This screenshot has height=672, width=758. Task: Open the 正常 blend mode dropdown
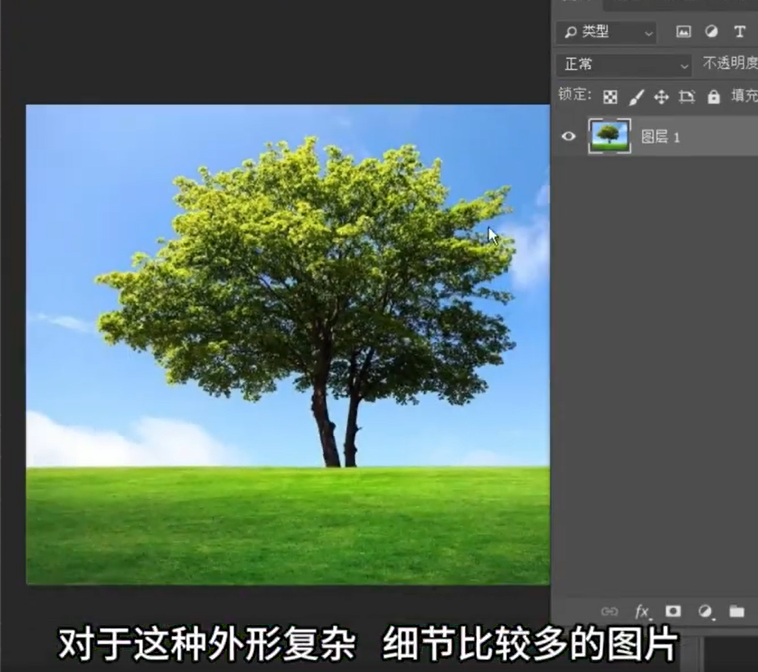pyautogui.click(x=624, y=64)
